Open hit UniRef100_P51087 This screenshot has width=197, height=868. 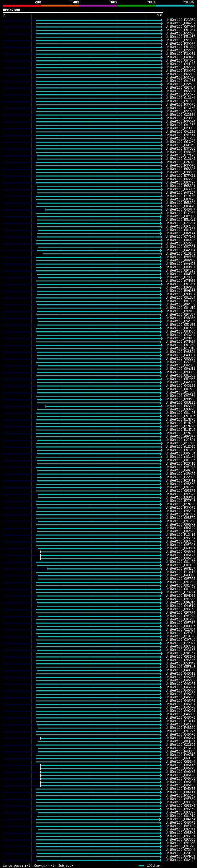pos(180,37)
